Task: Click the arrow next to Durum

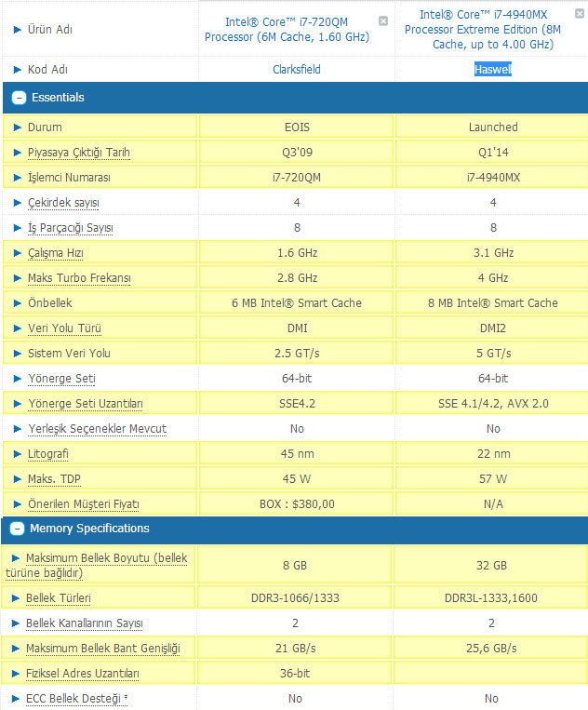Action: click(x=17, y=127)
